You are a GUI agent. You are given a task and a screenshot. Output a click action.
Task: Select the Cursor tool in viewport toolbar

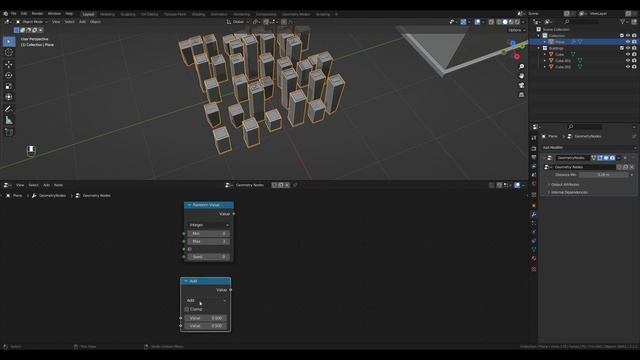point(9,52)
